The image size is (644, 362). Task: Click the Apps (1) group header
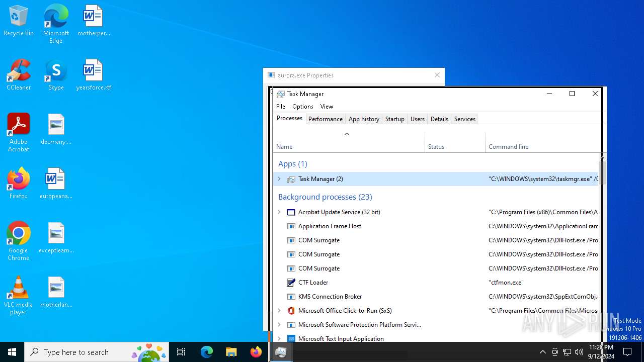pyautogui.click(x=292, y=164)
